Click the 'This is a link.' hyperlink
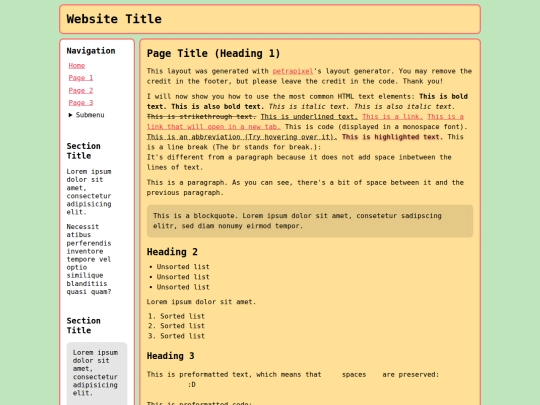Image resolution: width=540 pixels, height=405 pixels. 392,117
